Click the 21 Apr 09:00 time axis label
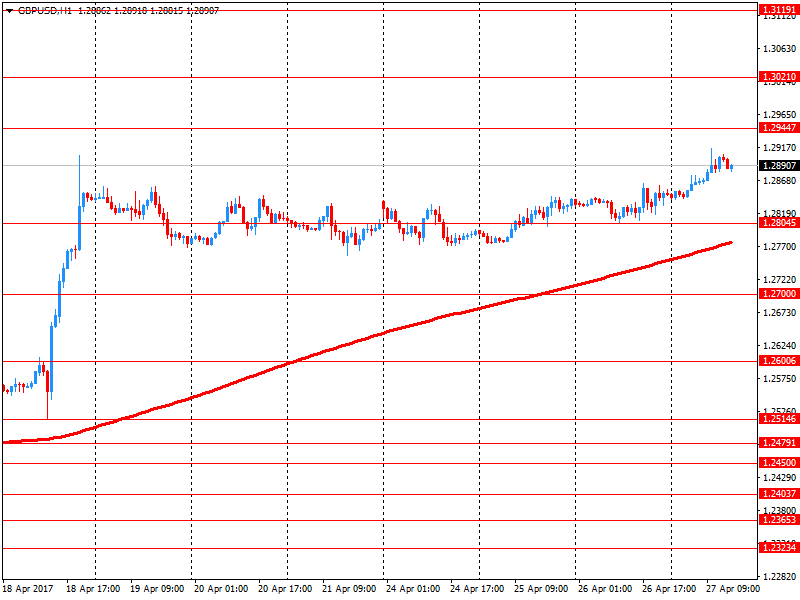This screenshot has width=800, height=600. point(349,589)
